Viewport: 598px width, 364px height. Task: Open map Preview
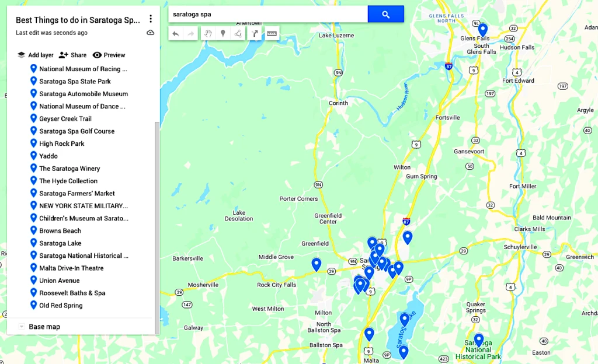click(x=109, y=55)
